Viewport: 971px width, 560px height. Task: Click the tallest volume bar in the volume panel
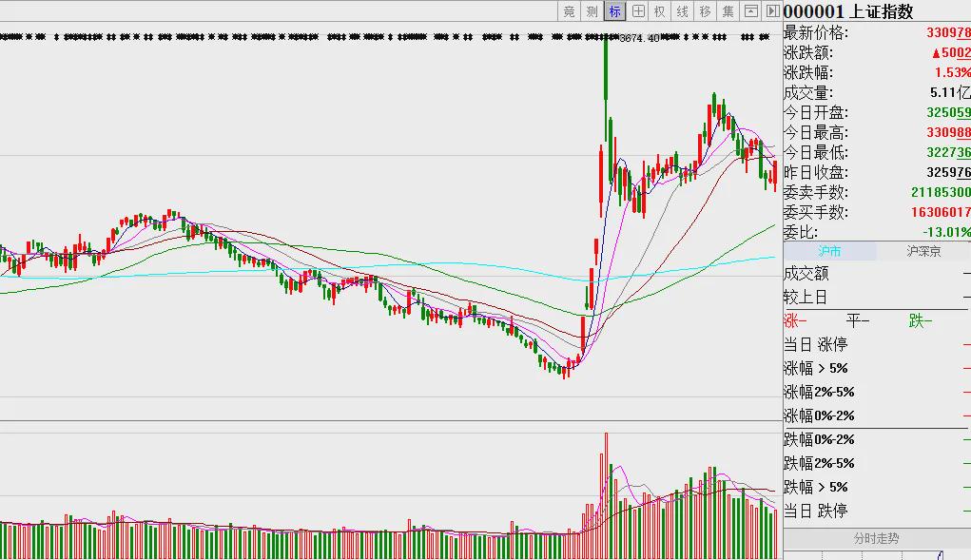(x=606, y=496)
